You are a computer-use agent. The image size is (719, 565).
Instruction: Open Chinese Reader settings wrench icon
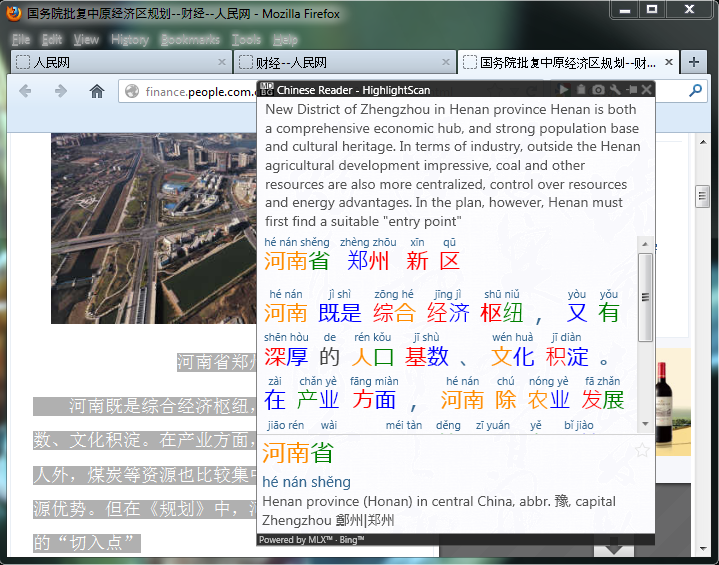[615, 89]
